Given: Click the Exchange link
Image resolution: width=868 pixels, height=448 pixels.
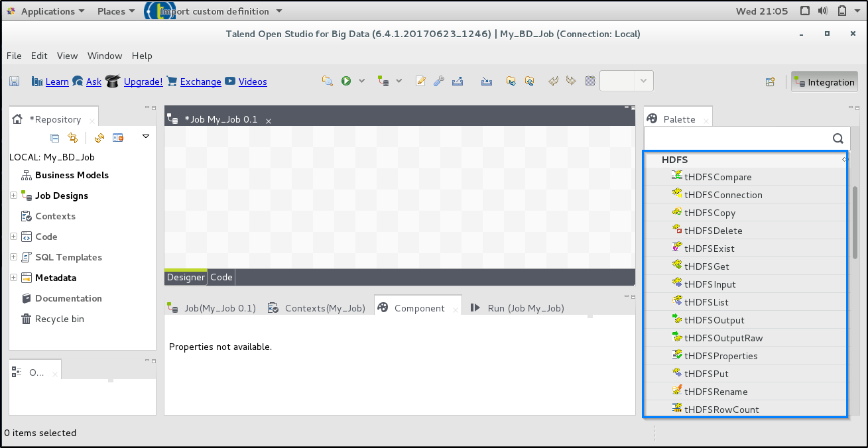Looking at the screenshot, I should [200, 82].
